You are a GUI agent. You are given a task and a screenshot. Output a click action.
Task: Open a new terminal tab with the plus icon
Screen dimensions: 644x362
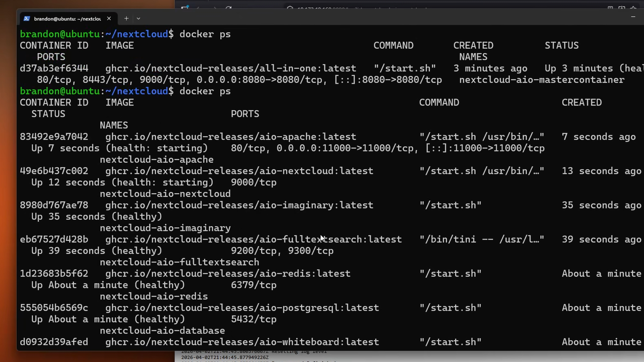(126, 18)
